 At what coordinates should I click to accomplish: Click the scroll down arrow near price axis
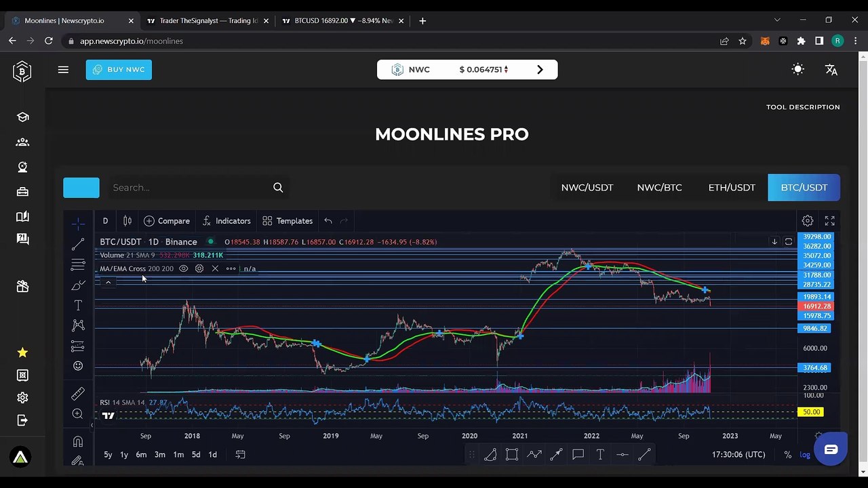pyautogui.click(x=774, y=242)
